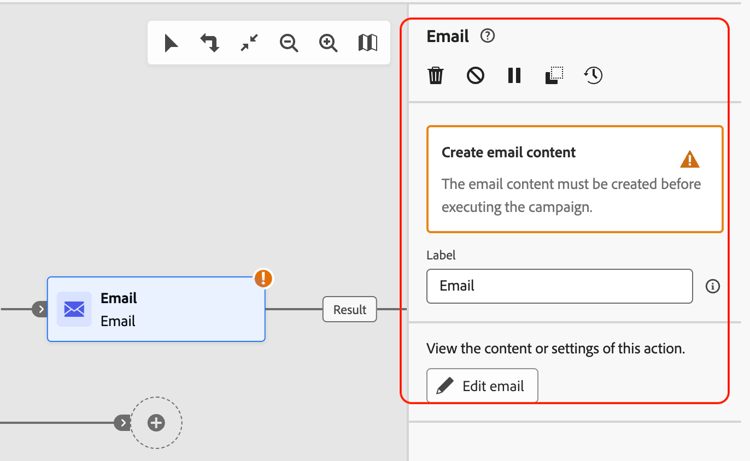Viewport: 750px width, 461px height.
Task: Select the pointer selection tool
Action: (x=171, y=43)
